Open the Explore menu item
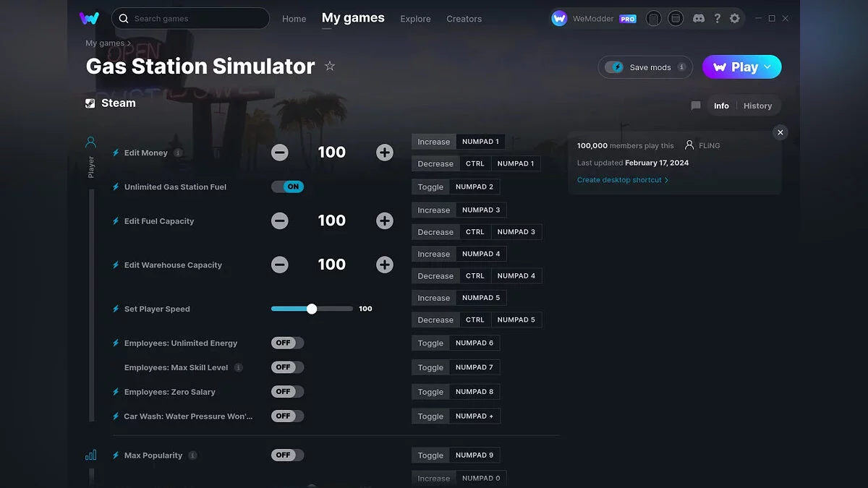868x488 pixels. (x=415, y=19)
